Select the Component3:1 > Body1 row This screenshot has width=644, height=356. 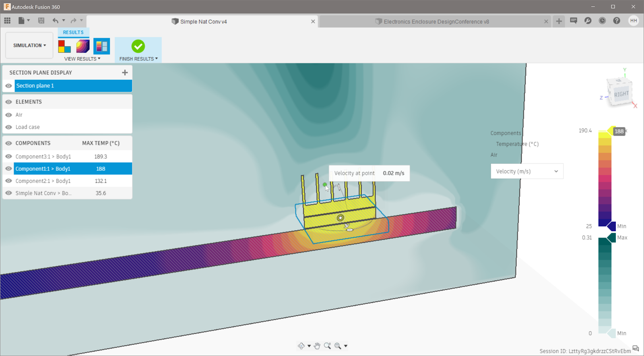pos(73,156)
